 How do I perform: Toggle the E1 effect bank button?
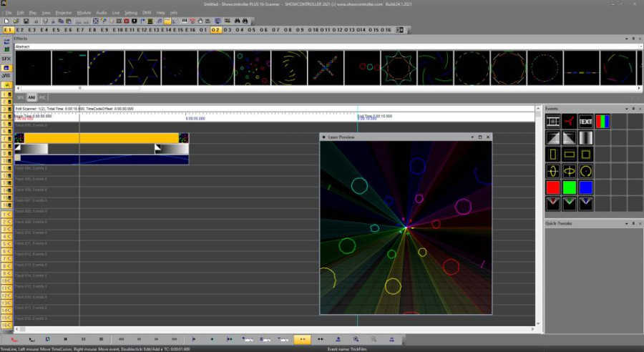8,30
